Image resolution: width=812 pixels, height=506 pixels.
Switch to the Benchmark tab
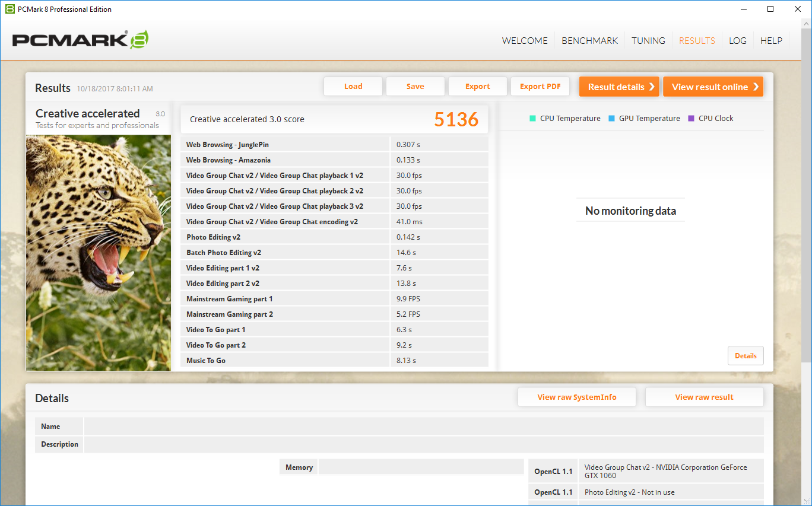[589, 41]
